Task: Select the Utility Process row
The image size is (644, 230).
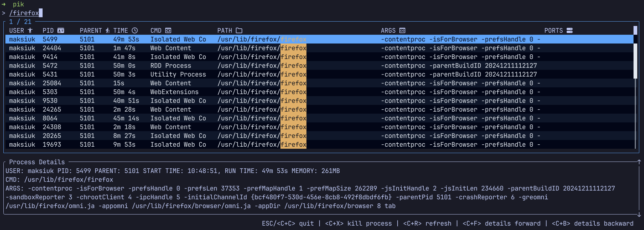Action: click(319, 74)
